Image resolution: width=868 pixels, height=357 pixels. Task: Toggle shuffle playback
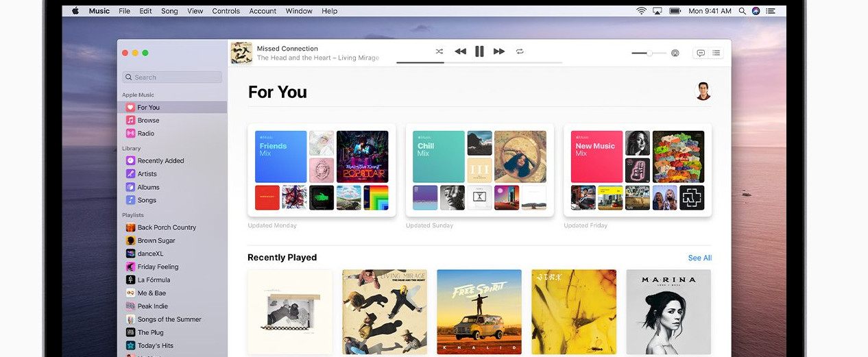click(x=439, y=51)
